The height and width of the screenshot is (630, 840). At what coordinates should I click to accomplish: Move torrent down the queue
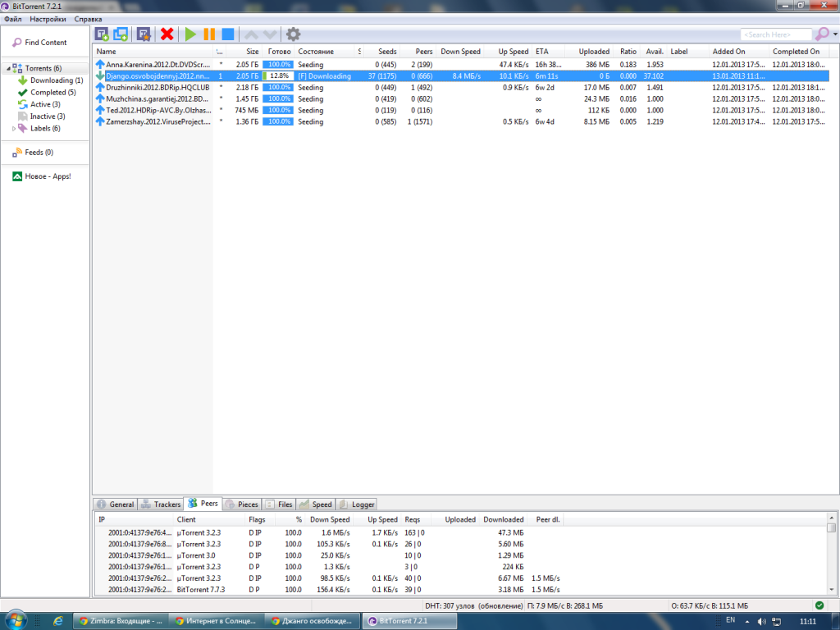pos(270,34)
